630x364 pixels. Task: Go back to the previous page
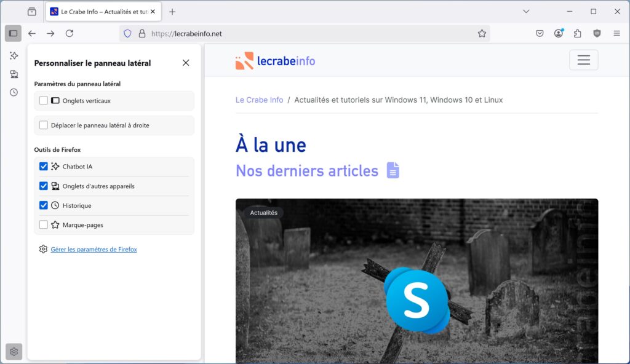coord(32,33)
